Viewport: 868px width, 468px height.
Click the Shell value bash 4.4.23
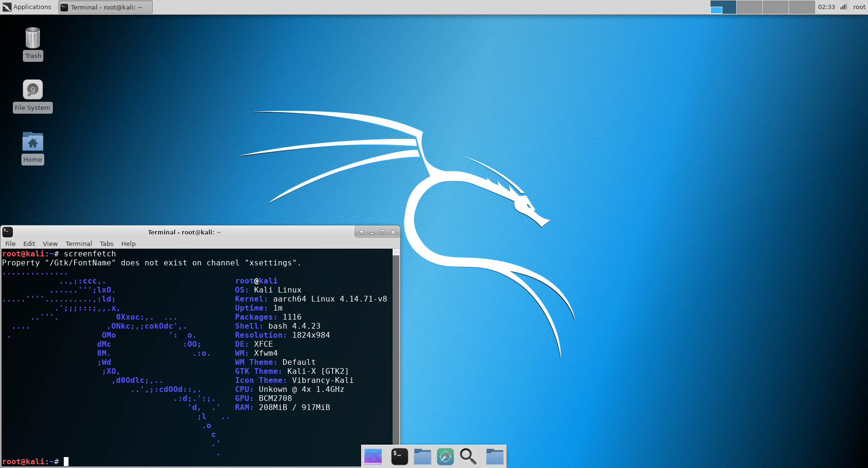pyautogui.click(x=294, y=326)
